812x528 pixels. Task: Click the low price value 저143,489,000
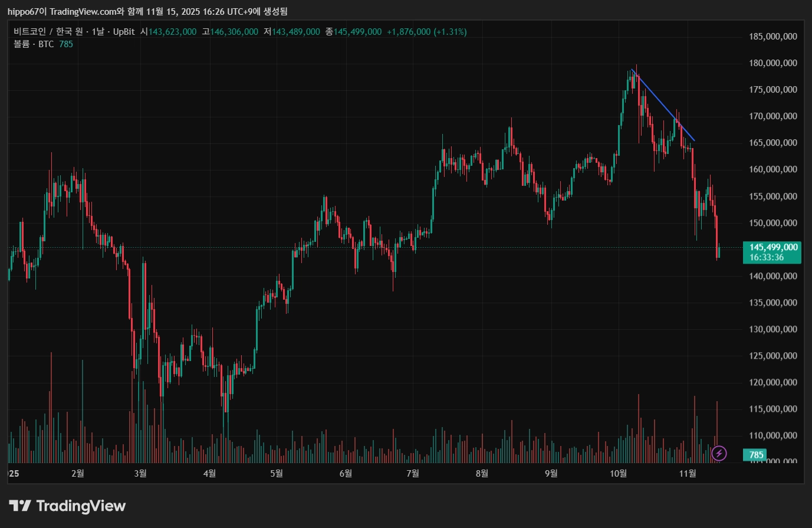[x=292, y=32]
